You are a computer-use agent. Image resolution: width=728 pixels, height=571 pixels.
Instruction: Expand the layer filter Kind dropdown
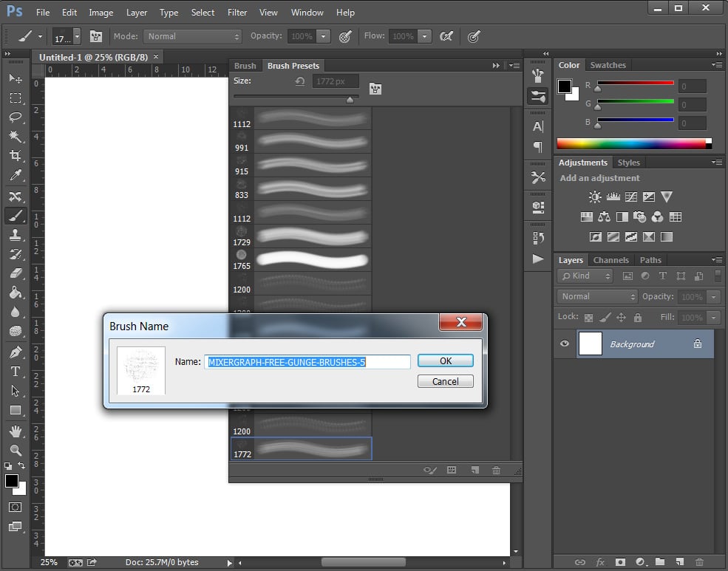pyautogui.click(x=586, y=276)
